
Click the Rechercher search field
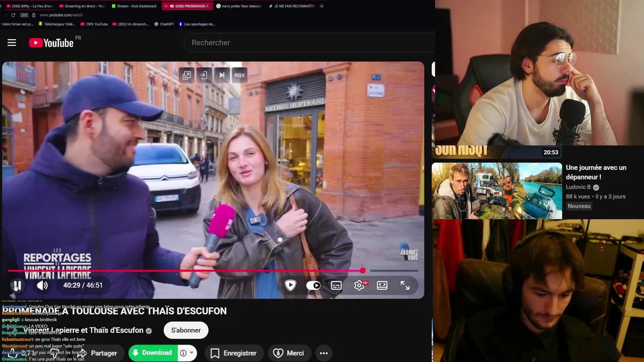click(309, 43)
